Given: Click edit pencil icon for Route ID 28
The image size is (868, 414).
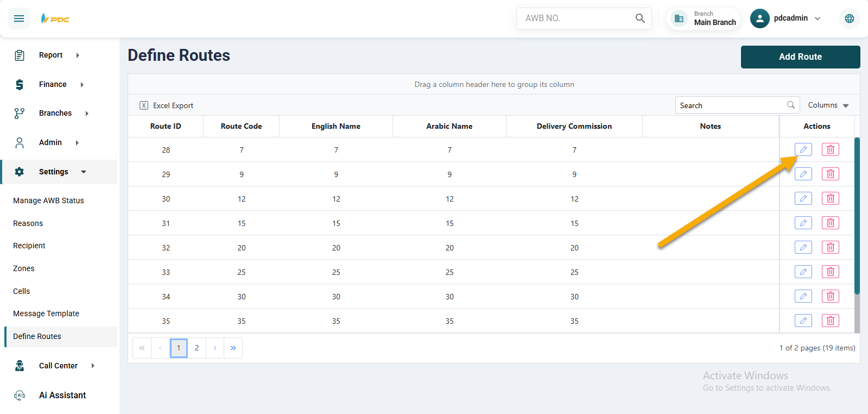Looking at the screenshot, I should pos(803,149).
